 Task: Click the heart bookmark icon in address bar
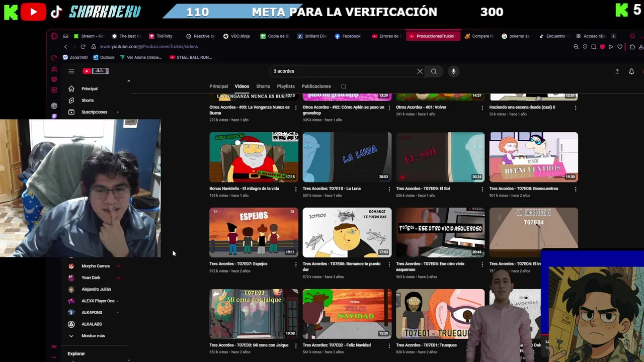(x=620, y=47)
